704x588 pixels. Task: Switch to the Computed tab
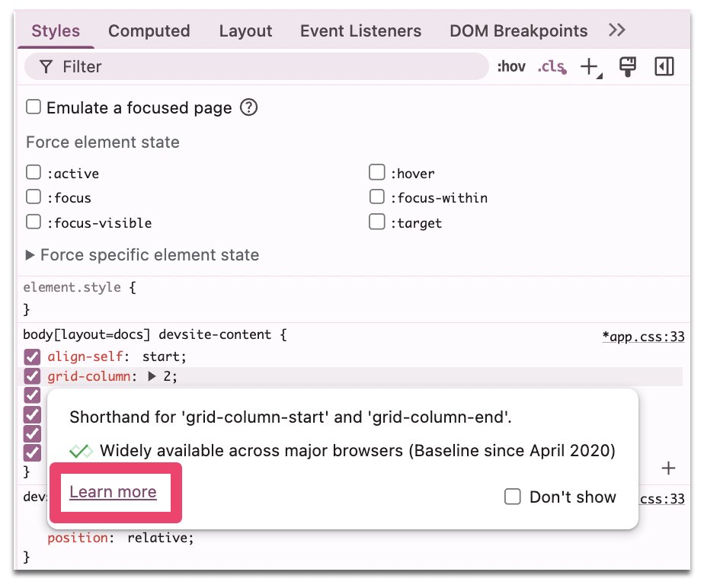coord(149,30)
